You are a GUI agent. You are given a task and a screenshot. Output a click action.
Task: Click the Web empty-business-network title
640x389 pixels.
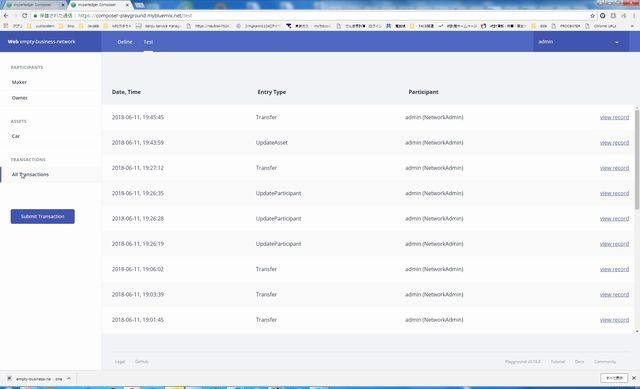(x=41, y=42)
